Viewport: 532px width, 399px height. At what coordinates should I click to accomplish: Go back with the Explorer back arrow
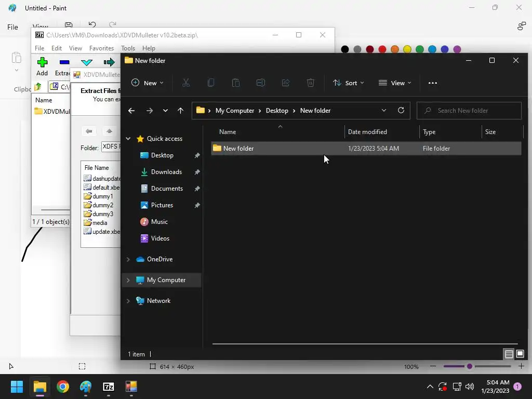(x=131, y=111)
